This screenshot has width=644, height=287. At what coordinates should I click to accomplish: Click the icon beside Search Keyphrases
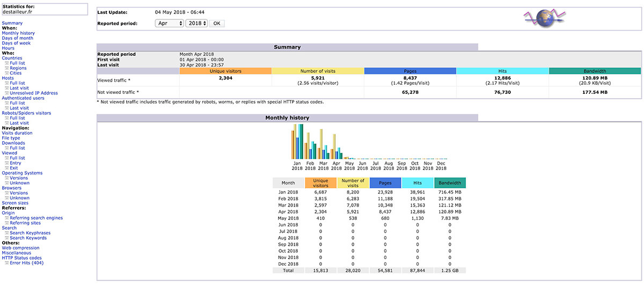7,233
